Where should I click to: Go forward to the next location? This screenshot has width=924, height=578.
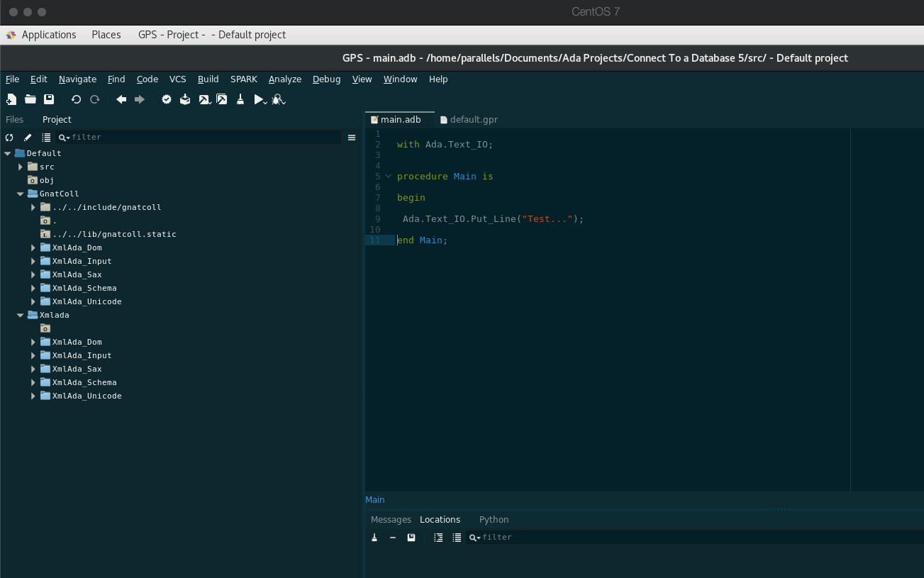(x=140, y=100)
